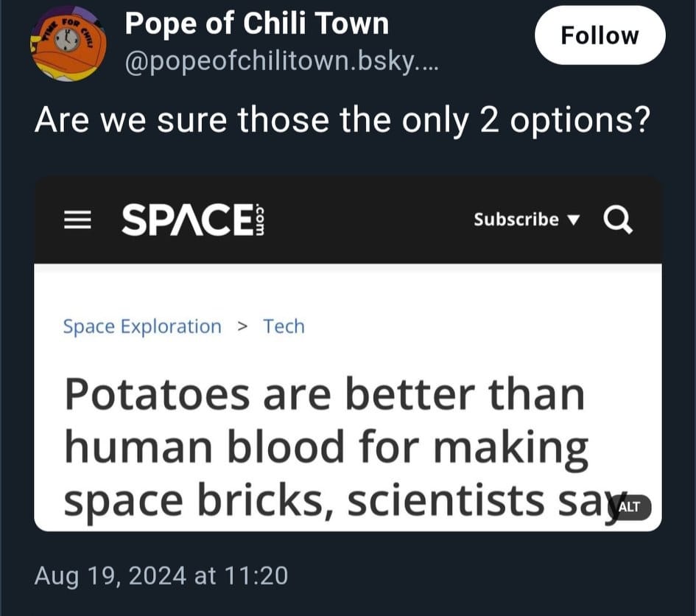Select the post text about 2 options

342,120
